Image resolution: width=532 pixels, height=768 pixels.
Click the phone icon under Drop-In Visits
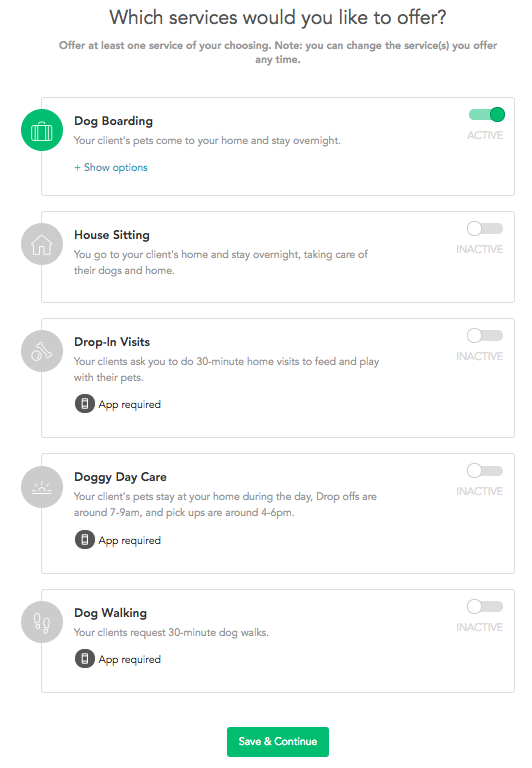pyautogui.click(x=85, y=404)
